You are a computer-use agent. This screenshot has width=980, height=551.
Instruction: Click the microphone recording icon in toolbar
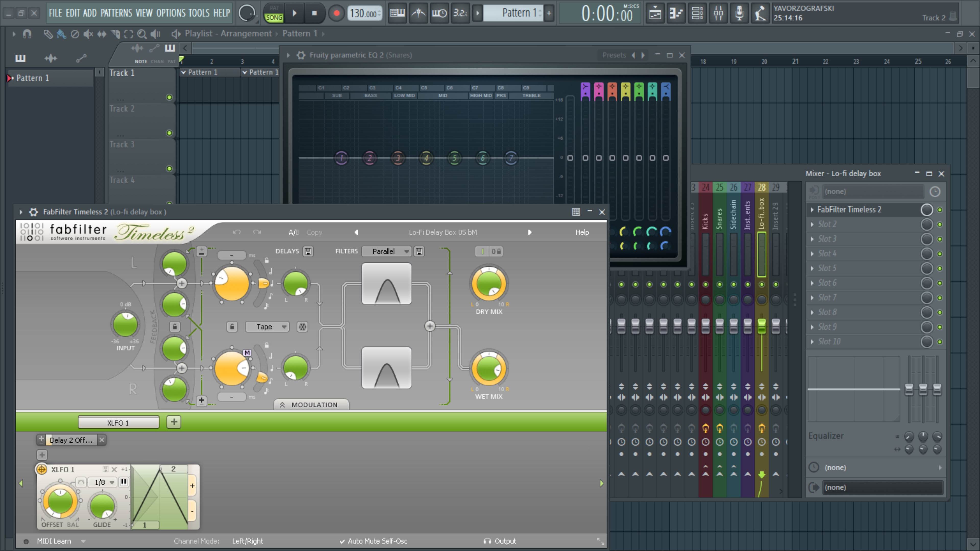[x=739, y=13]
